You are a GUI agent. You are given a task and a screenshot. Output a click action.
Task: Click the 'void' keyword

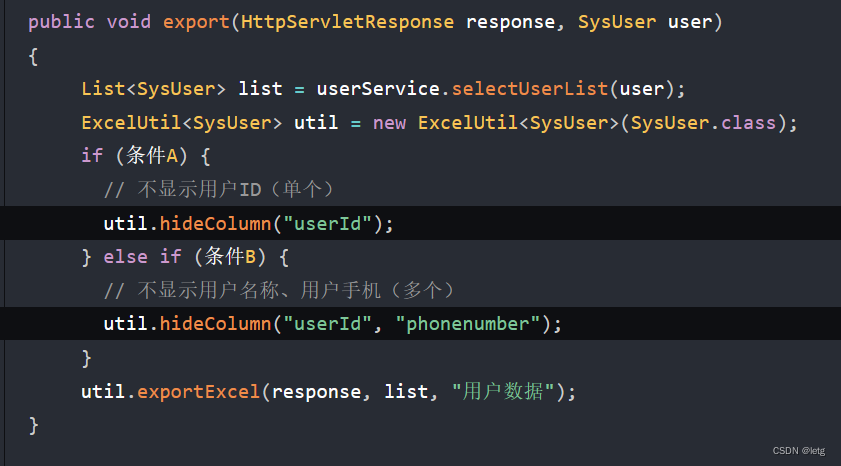[x=129, y=23]
